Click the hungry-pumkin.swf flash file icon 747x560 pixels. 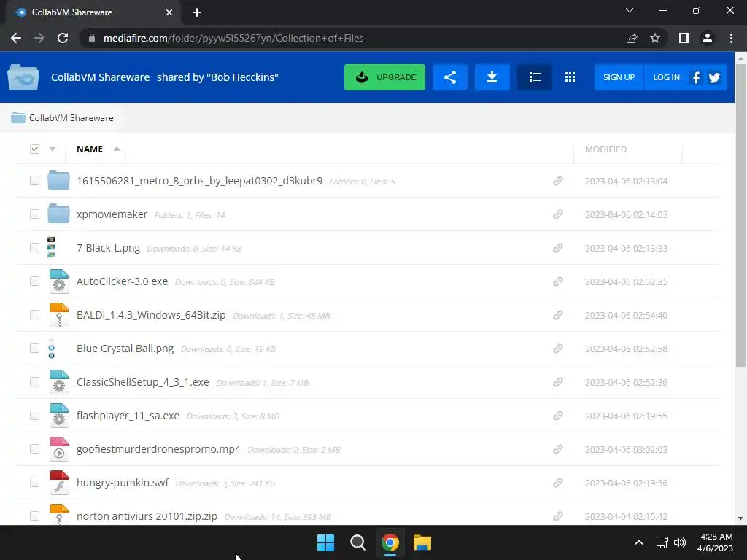[x=59, y=483]
